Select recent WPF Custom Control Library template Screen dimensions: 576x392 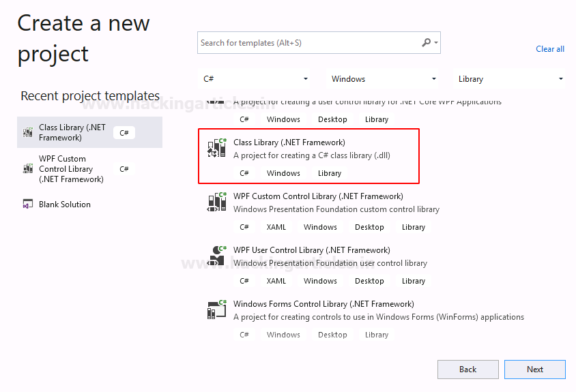coord(89,169)
